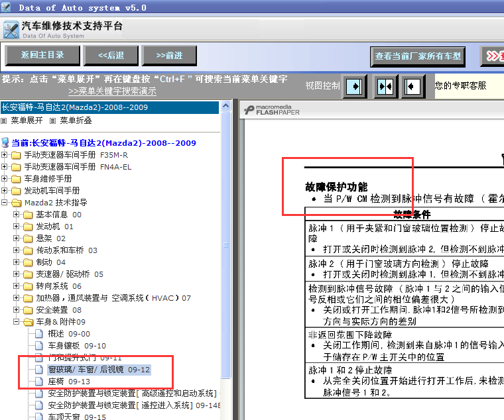Click the 故障保护功能 heading in document
The width and height of the screenshot is (504, 420).
point(336,187)
